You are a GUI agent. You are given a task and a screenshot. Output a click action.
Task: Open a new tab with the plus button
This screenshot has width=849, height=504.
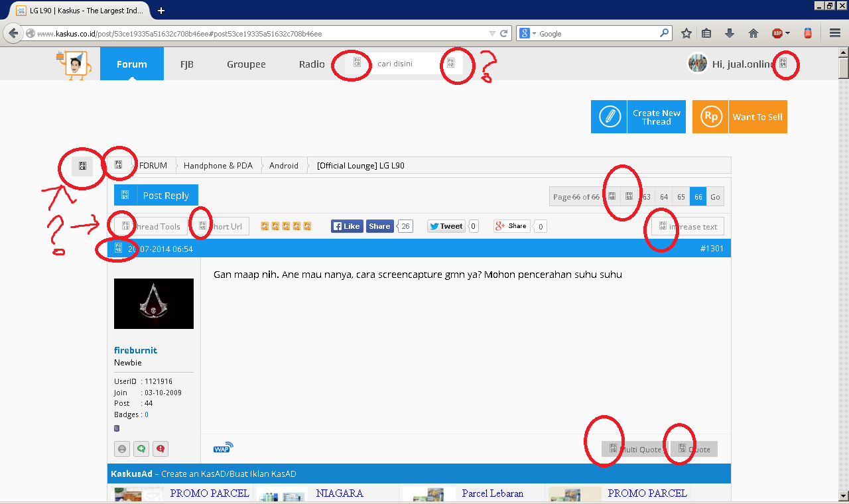[x=161, y=11]
